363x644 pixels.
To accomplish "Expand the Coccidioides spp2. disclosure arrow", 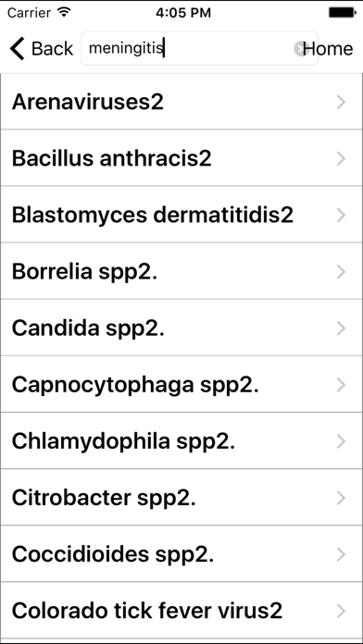I will 341,555.
